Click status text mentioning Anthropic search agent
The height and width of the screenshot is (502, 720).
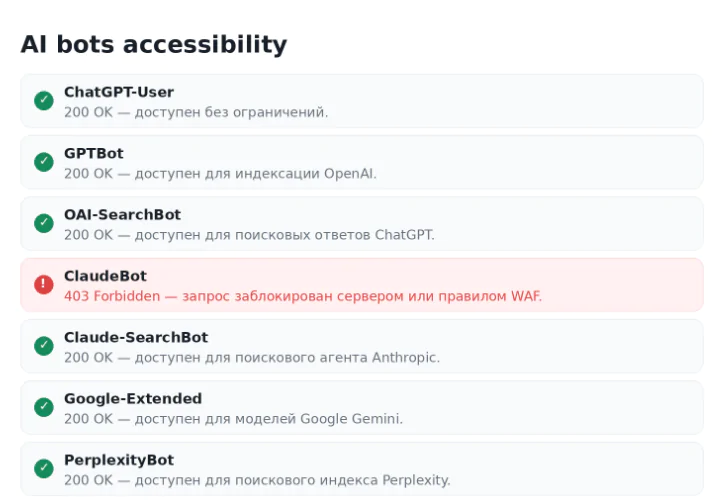tap(252, 357)
